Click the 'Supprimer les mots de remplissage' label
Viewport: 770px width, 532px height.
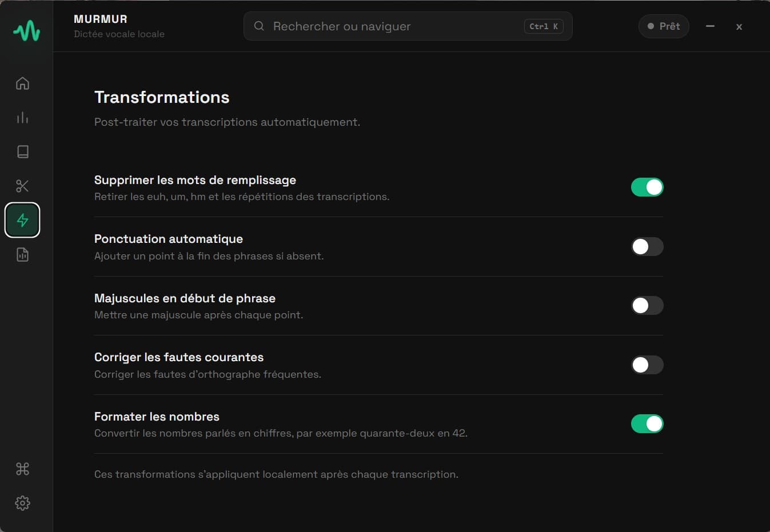click(x=195, y=180)
